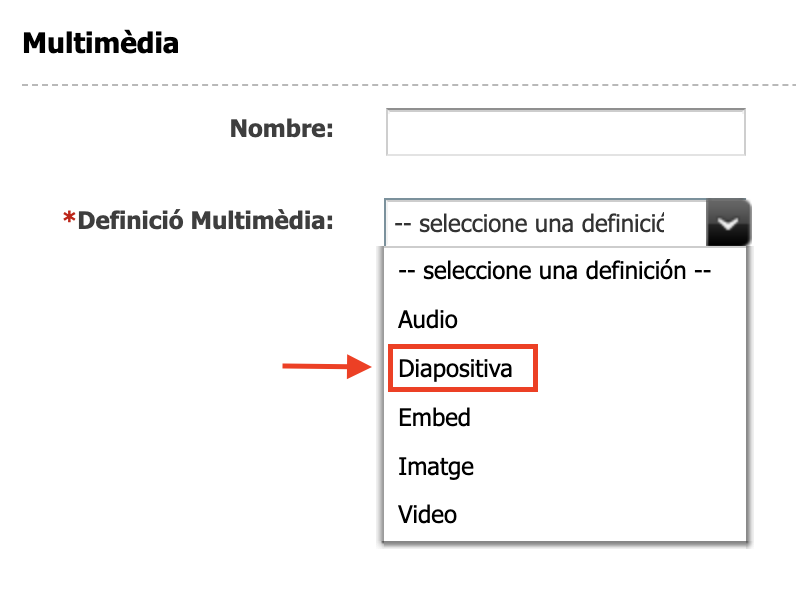Select the option outlined in red
796x616 pixels.
tap(455, 369)
